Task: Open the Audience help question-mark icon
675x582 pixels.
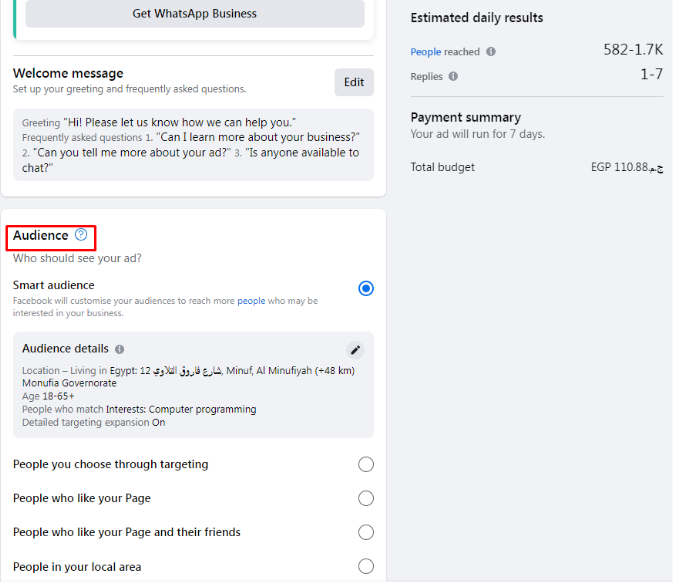Action: click(81, 236)
